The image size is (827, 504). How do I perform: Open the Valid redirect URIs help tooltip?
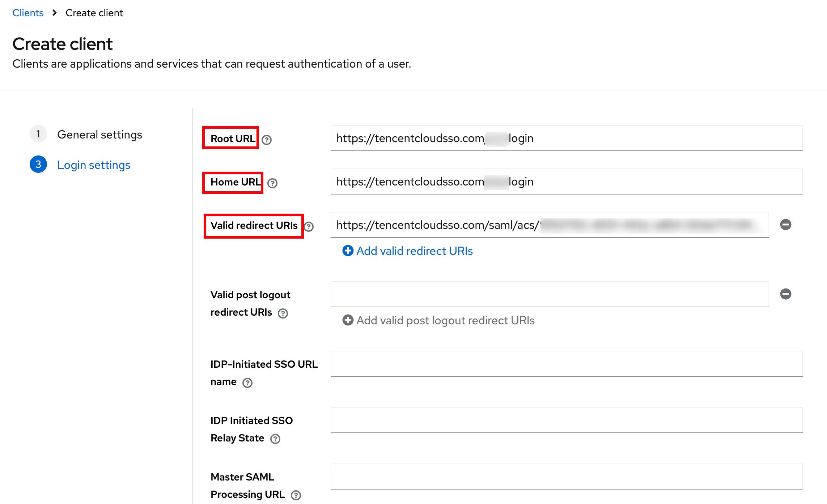click(x=309, y=227)
